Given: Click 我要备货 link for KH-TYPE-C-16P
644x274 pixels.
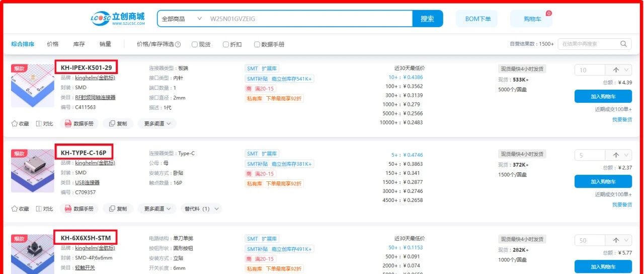Looking at the screenshot, I should pyautogui.click(x=622, y=204).
